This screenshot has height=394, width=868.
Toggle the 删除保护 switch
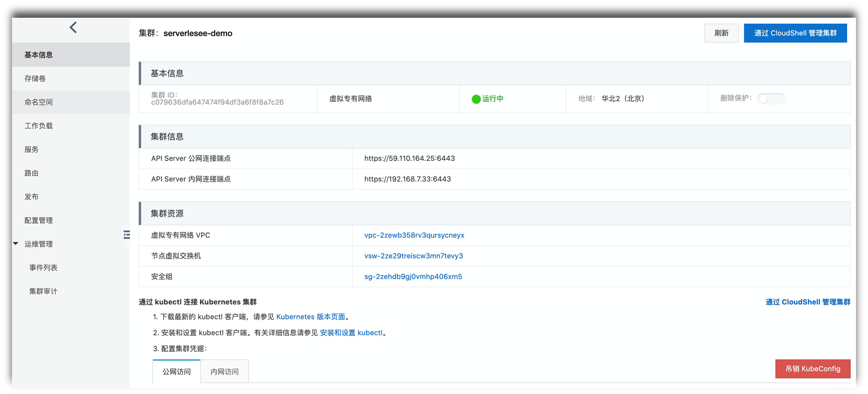[771, 98]
